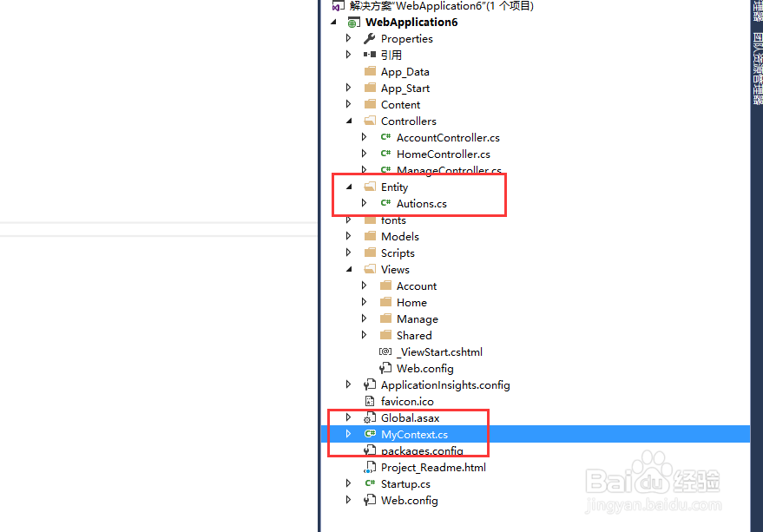Select the favicon.ico label
This screenshot has width=763, height=532.
[x=407, y=401]
